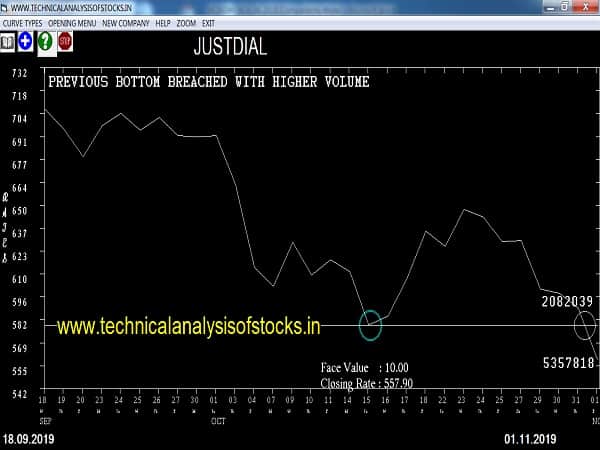Screen dimensions: 600x450
Task: Open the Opening Menu item
Action: (73, 22)
